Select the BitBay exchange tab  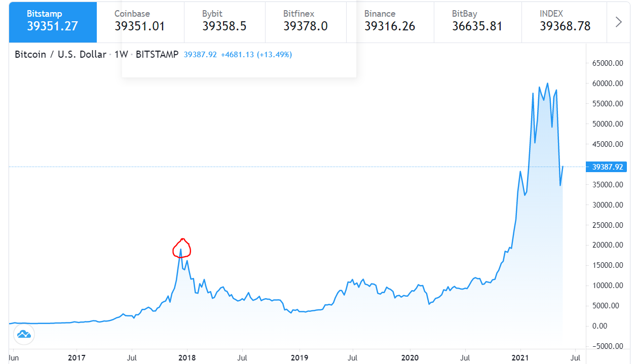(x=477, y=21)
